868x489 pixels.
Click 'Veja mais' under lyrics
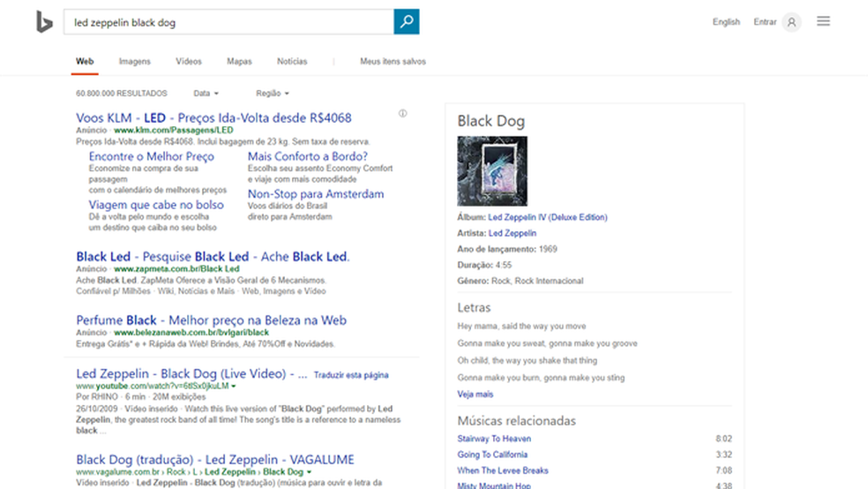click(475, 395)
